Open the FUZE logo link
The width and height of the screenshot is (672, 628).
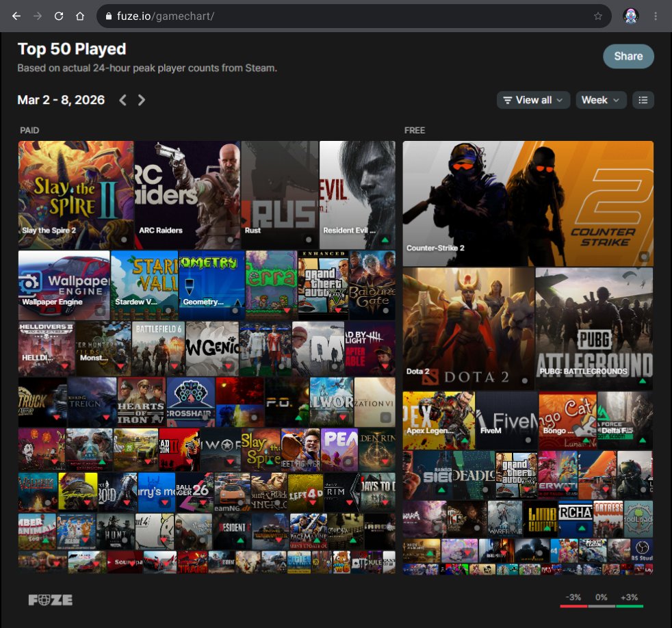51,600
